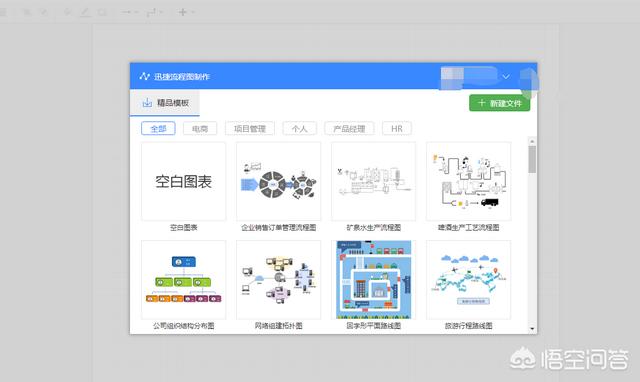Click the scrollbar up arrow
The image size is (640, 382).
tap(532, 141)
